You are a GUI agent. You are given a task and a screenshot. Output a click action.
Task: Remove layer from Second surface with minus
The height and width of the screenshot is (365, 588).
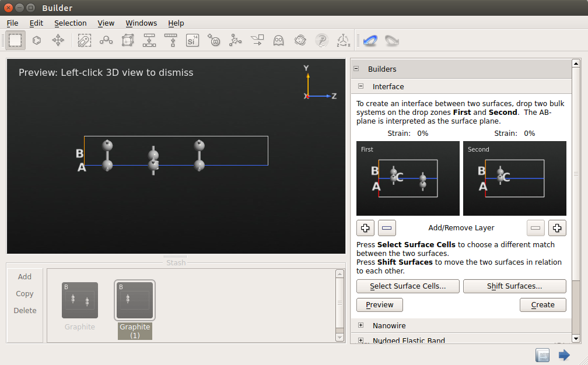(x=535, y=228)
